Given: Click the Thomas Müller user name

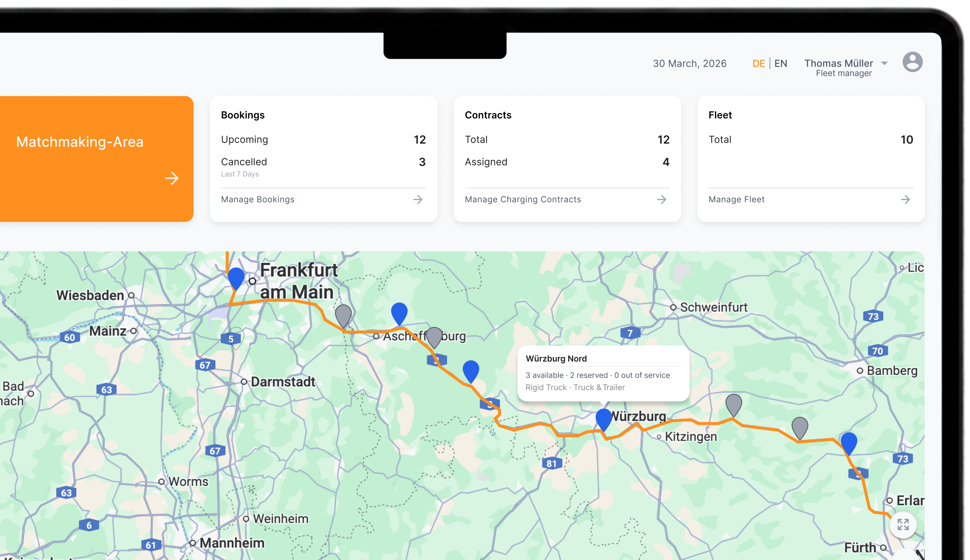Looking at the screenshot, I should (x=838, y=63).
